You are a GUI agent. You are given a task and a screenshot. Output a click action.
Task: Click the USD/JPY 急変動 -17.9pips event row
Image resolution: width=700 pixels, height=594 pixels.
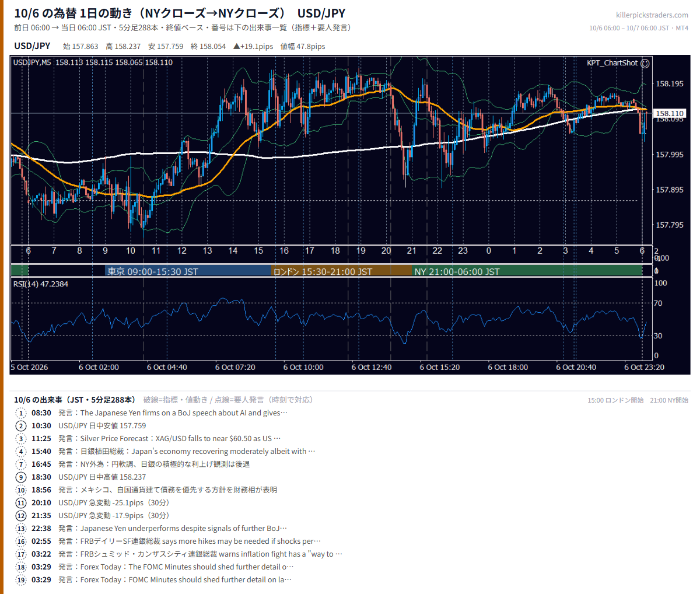point(114,516)
